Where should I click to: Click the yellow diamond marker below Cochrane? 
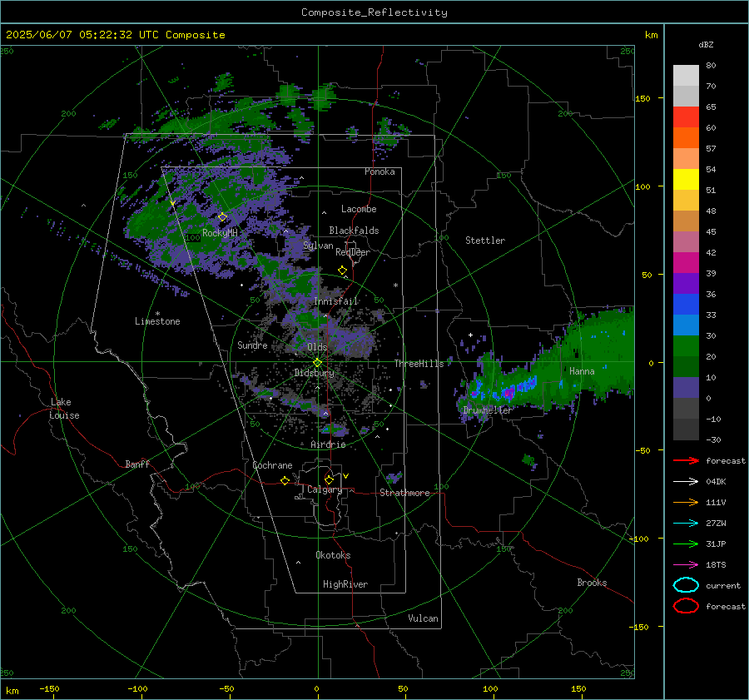[285, 480]
